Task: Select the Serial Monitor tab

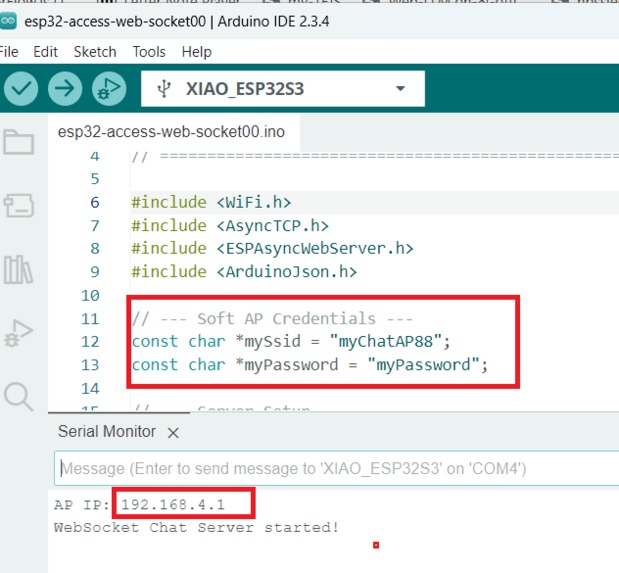Action: click(x=107, y=432)
